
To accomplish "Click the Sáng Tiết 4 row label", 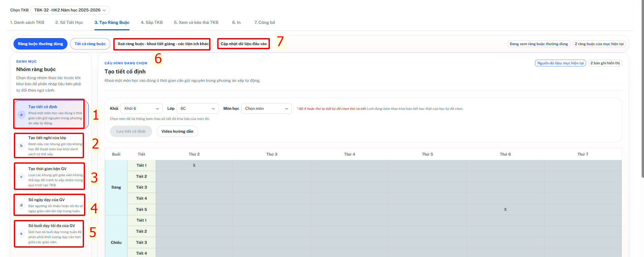I will tap(141, 198).
